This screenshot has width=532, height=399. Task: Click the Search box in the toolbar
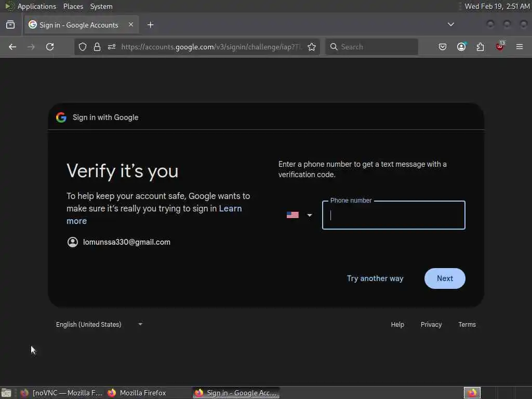371,47
